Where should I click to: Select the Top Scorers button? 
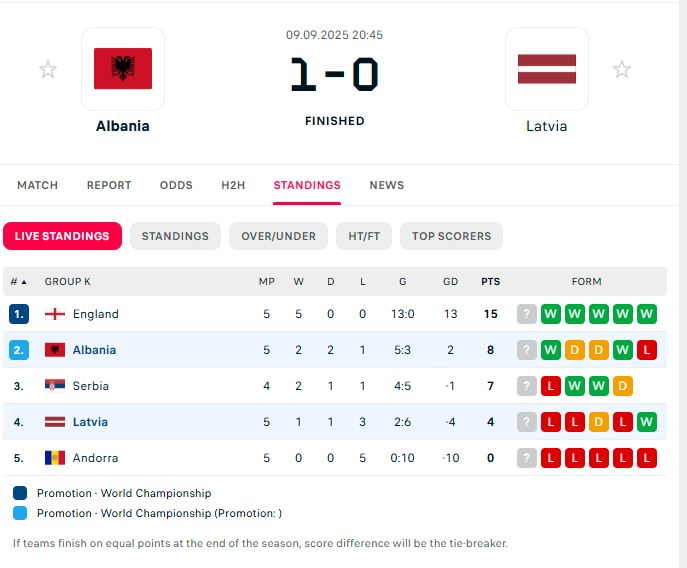(x=451, y=236)
